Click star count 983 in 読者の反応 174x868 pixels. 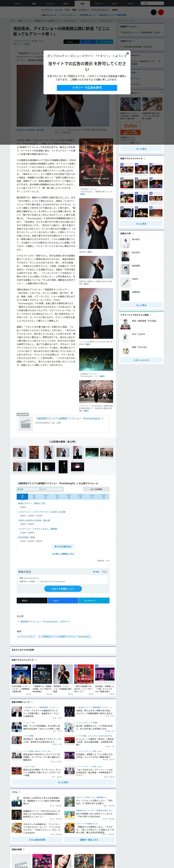pyautogui.click(x=96, y=571)
